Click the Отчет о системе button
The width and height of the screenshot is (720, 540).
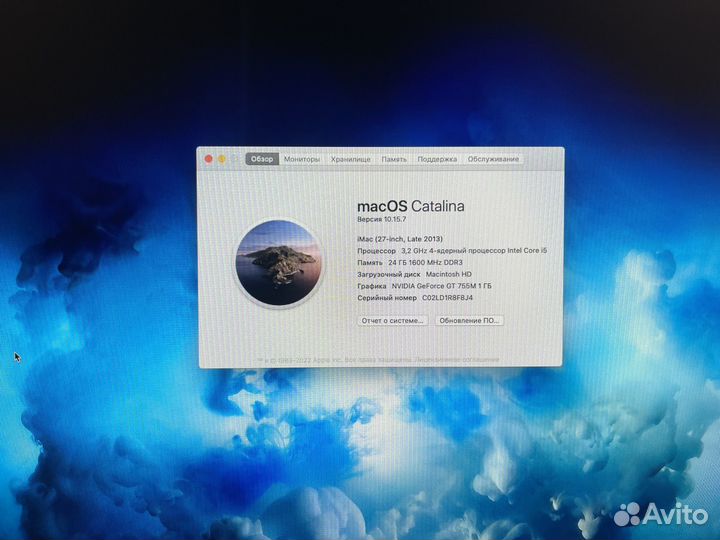pyautogui.click(x=393, y=321)
